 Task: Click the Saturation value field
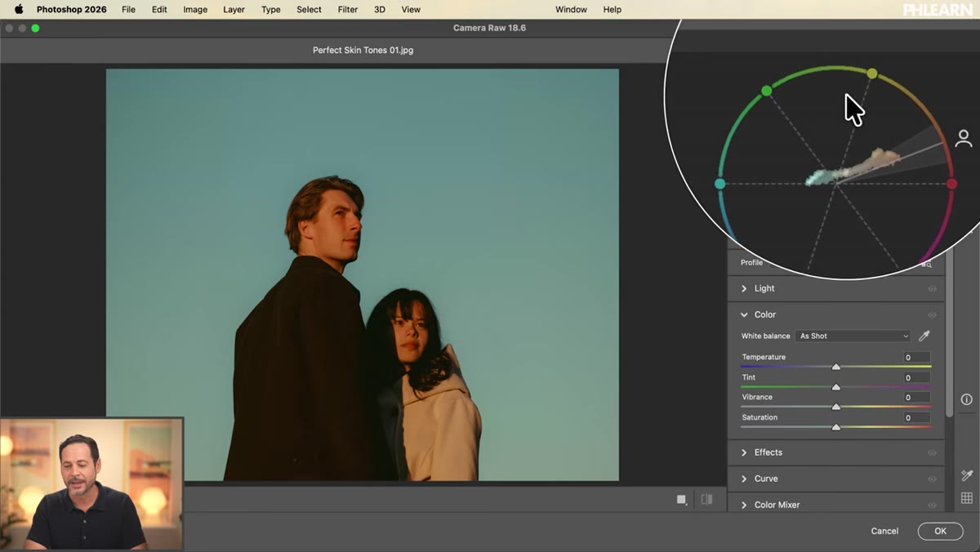point(916,418)
